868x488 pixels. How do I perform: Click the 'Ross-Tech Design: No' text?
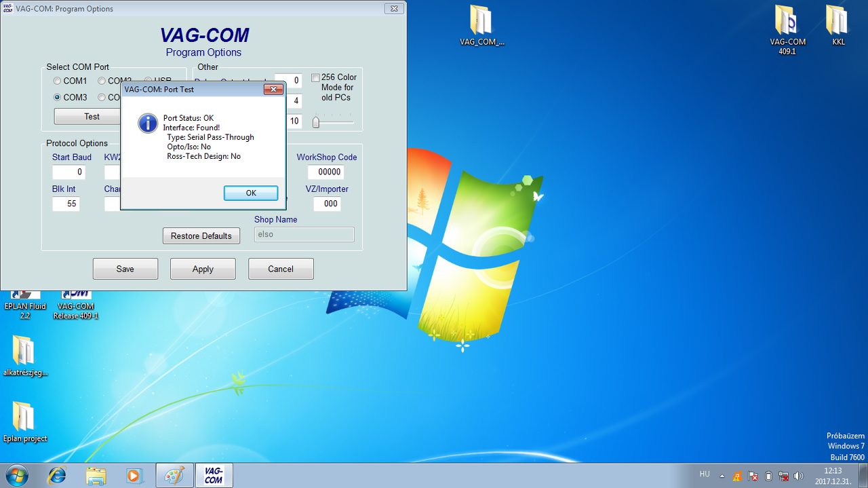203,156
